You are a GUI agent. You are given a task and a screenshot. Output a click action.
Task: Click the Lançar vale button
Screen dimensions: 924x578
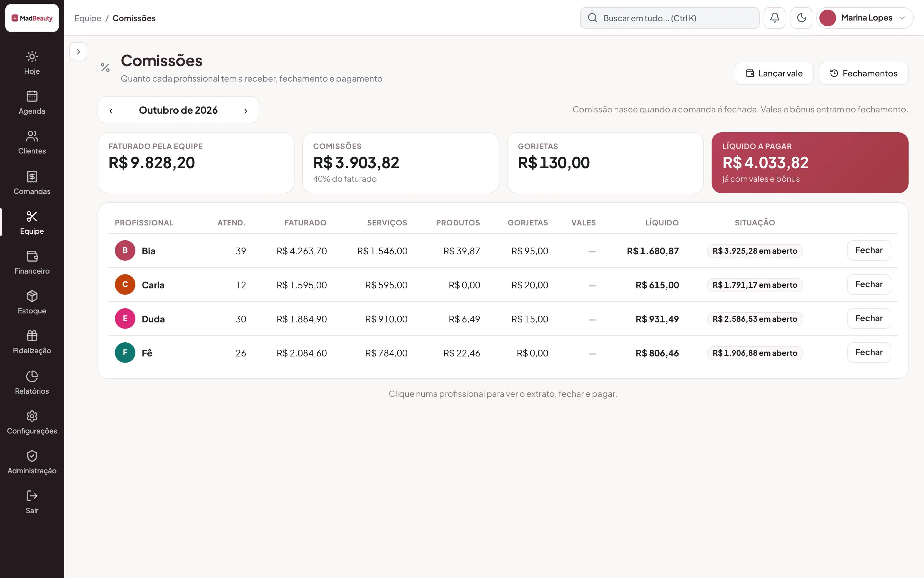pos(774,74)
